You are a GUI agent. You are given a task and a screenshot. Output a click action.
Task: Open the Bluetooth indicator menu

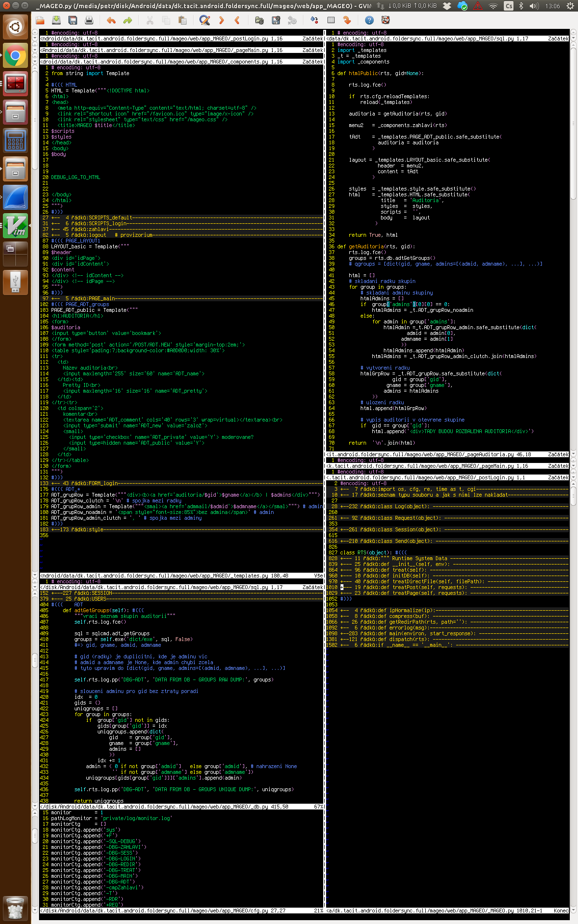(521, 6)
